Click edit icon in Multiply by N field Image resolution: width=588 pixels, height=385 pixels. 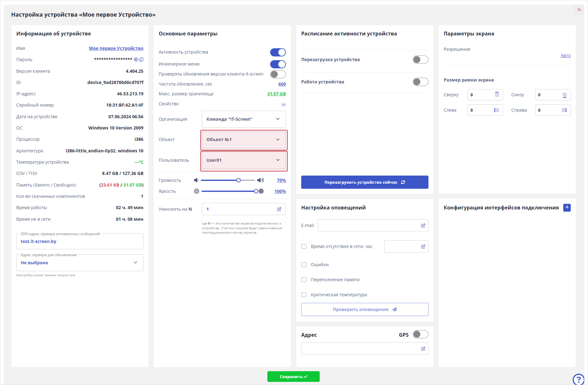point(279,209)
